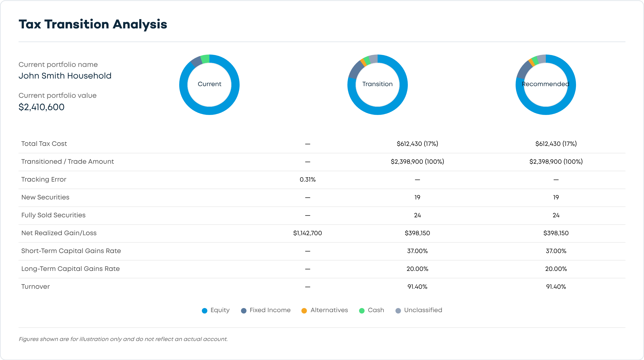Click the Long-Term Capital Gains Rate label
The image size is (644, 360).
click(x=70, y=268)
